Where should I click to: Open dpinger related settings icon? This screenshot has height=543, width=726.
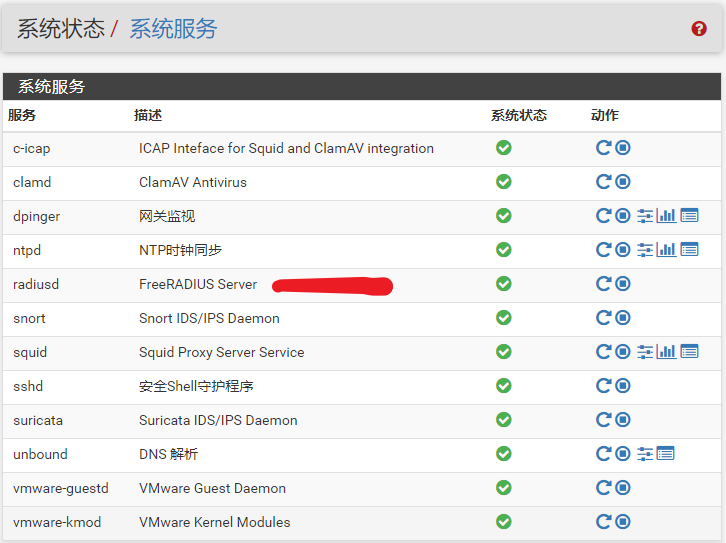[x=645, y=216]
